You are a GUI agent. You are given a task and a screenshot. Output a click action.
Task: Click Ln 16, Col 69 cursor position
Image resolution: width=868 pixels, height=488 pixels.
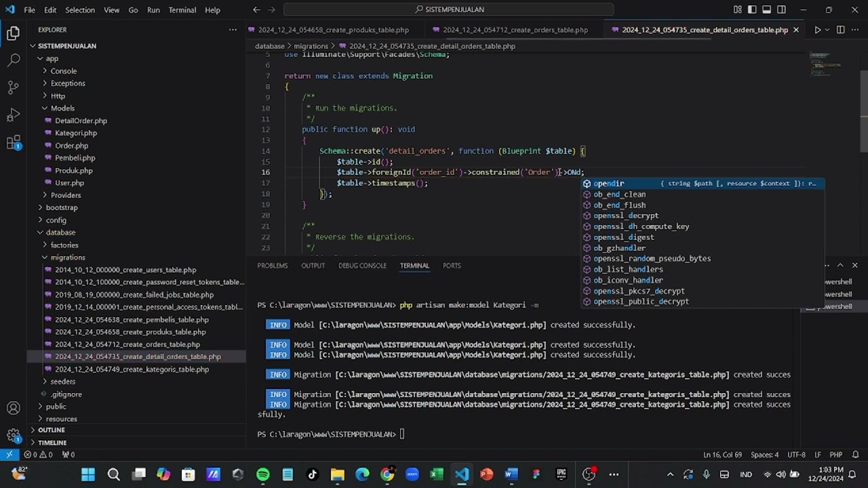point(723,455)
